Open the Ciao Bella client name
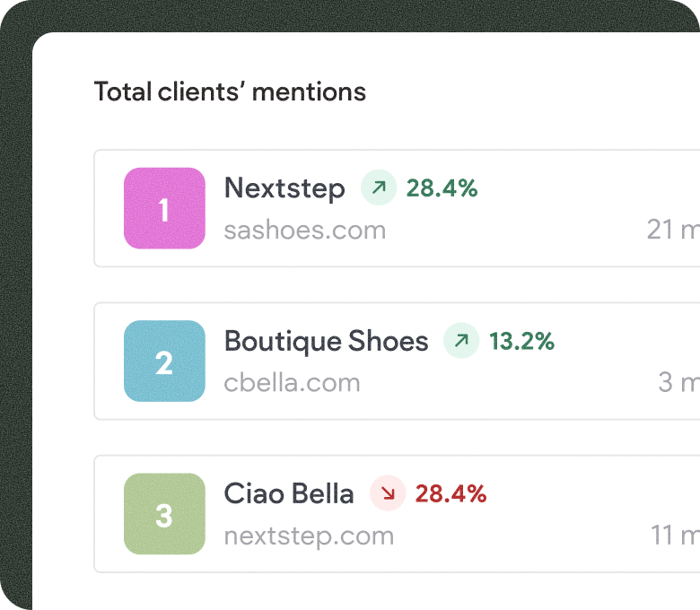The image size is (700, 610). click(x=289, y=493)
